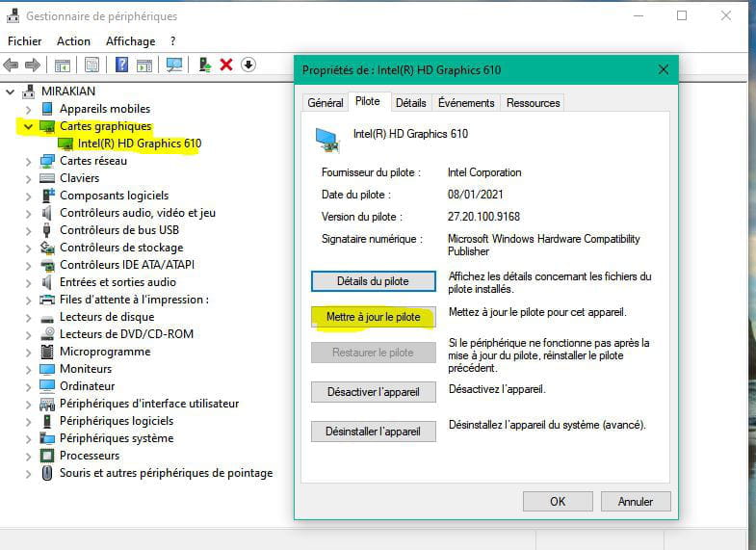This screenshot has width=756, height=550.
Task: Select the Claviers tree row label
Action: [x=80, y=178]
